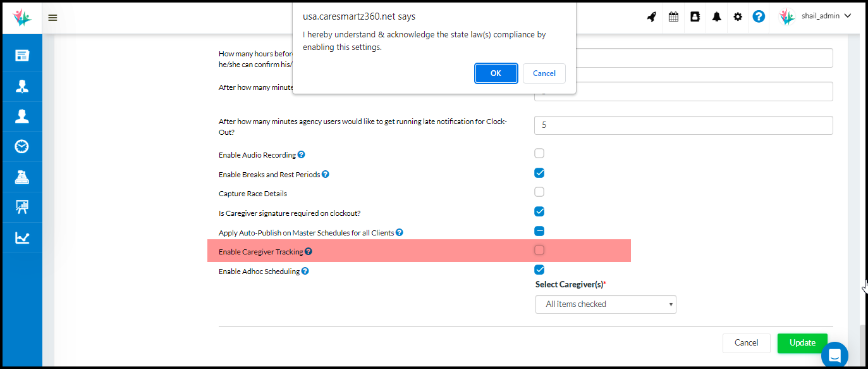Click the Clock-Out late notification minutes field
The image size is (868, 369).
[x=683, y=125]
